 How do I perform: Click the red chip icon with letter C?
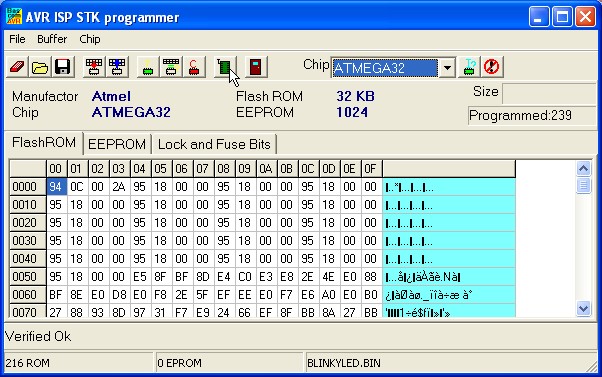194,67
